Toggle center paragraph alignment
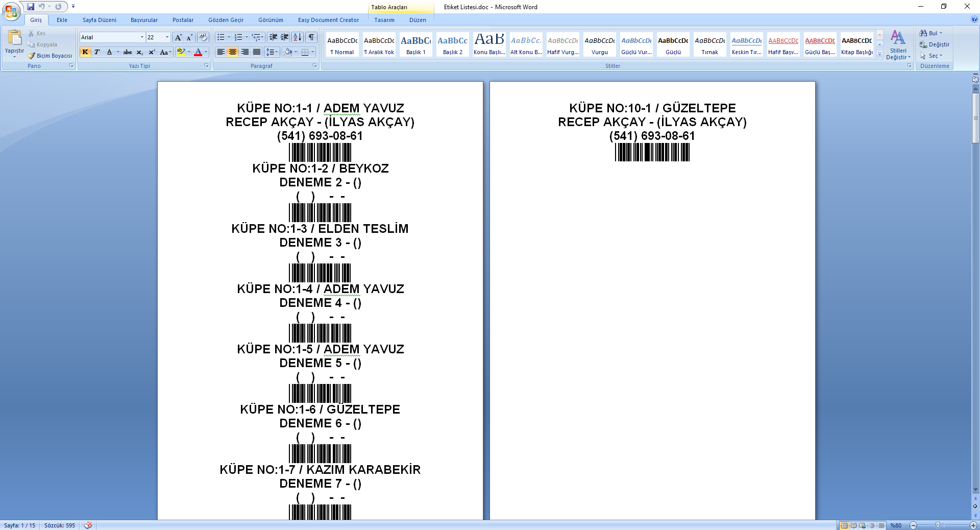This screenshot has width=980, height=530. coord(233,52)
